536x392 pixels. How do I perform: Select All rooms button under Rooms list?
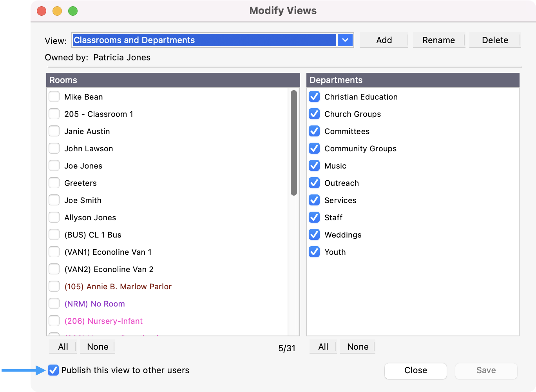(63, 347)
